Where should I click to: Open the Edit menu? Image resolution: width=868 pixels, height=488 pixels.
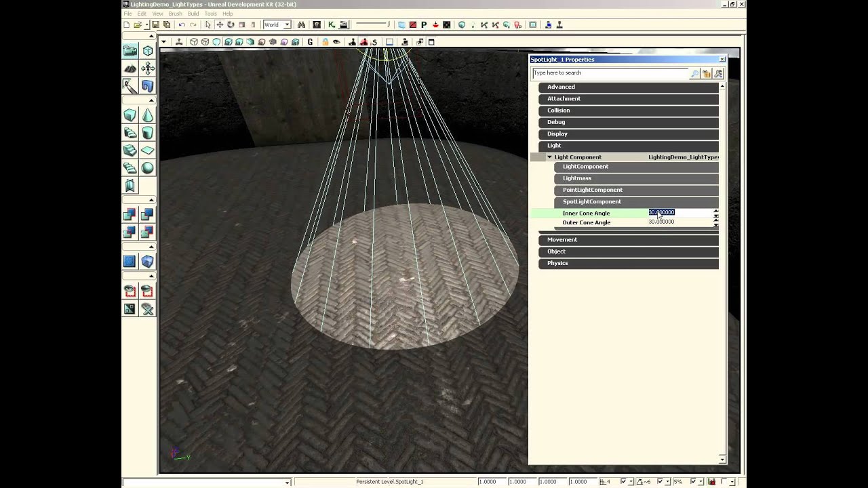point(142,14)
